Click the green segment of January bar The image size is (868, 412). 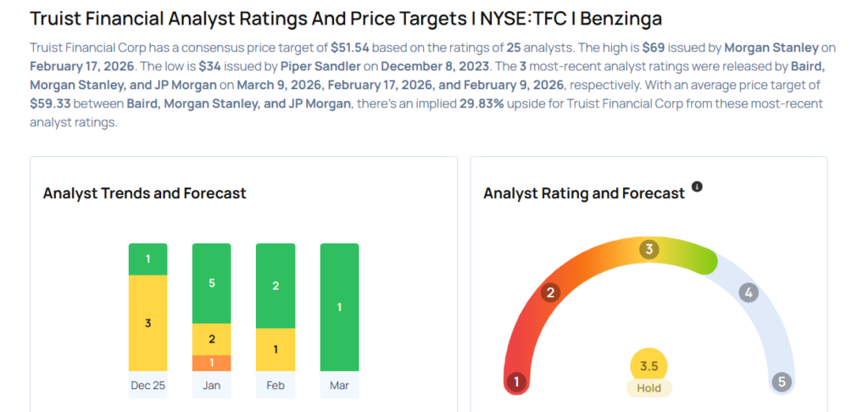click(212, 283)
